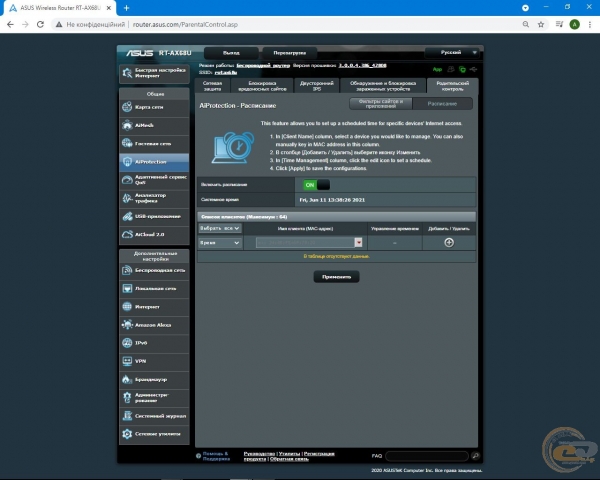This screenshot has width=600, height=480.
Task: Reload the router page
Action: (x=40, y=24)
